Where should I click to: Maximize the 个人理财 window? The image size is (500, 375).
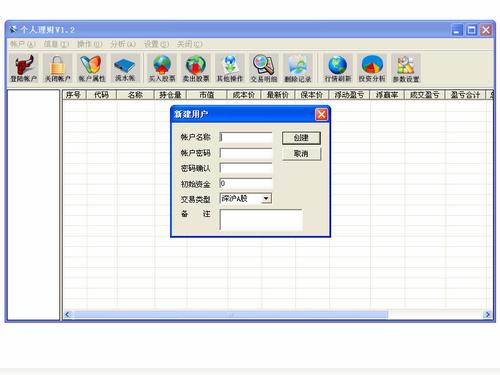[x=471, y=30]
